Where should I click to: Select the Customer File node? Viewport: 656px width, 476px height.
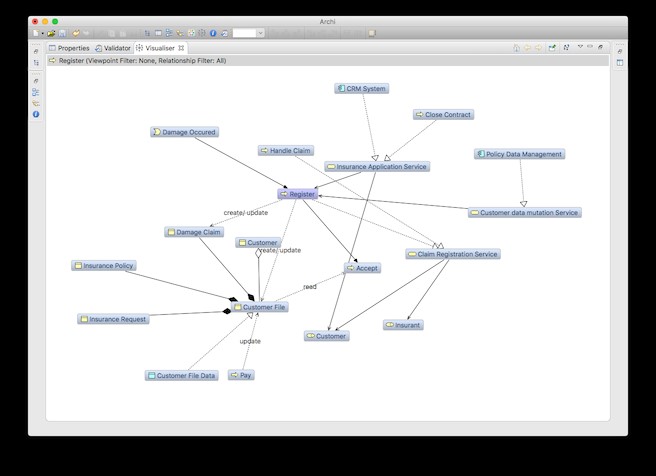(x=259, y=307)
